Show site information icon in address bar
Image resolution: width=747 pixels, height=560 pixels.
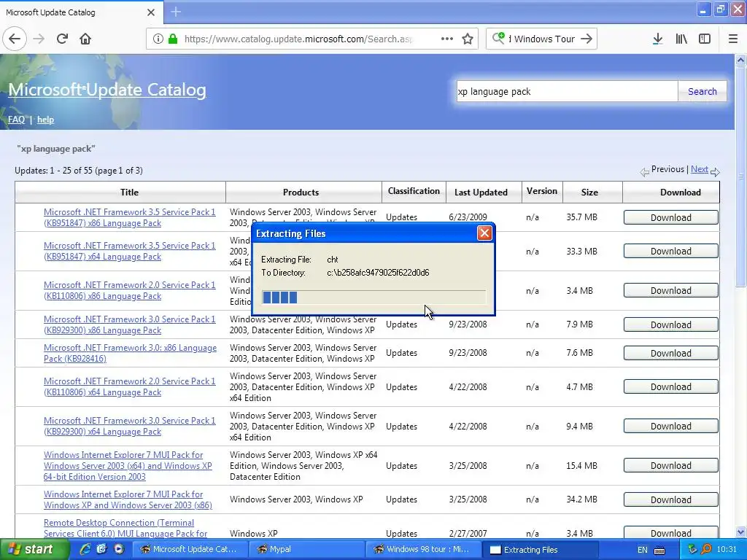[158, 39]
